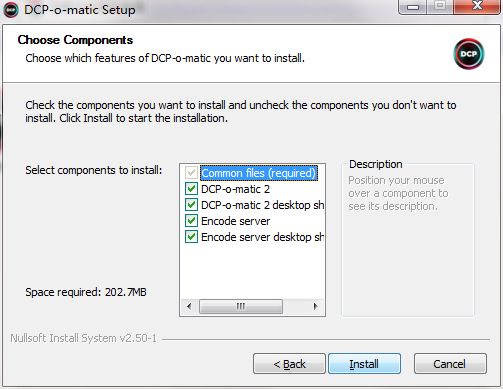This screenshot has height=389, width=503.
Task: Cancel the setup wizard
Action: (450, 364)
